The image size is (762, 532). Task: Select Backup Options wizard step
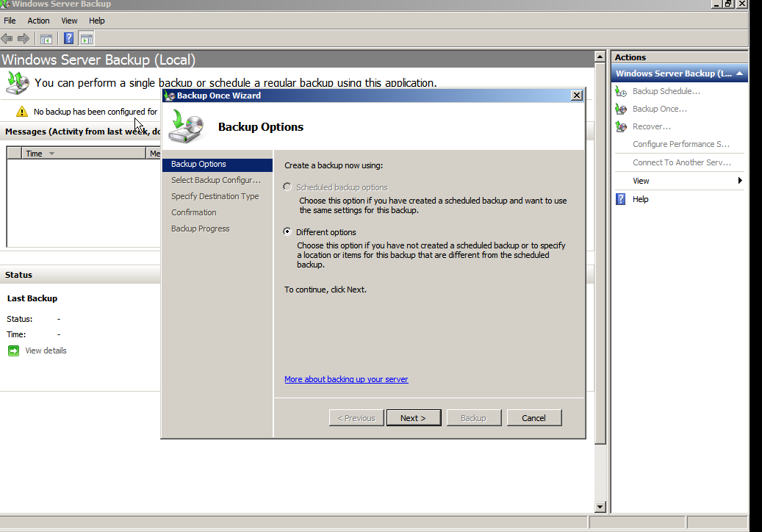point(218,164)
